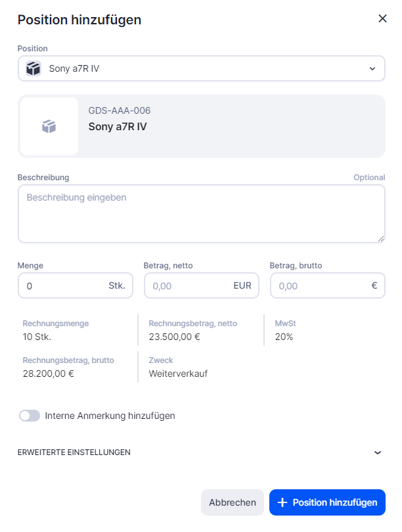Toggle Interne Anmerkung hinzufügen switch
Screen dimensions: 402x532
pos(30,416)
